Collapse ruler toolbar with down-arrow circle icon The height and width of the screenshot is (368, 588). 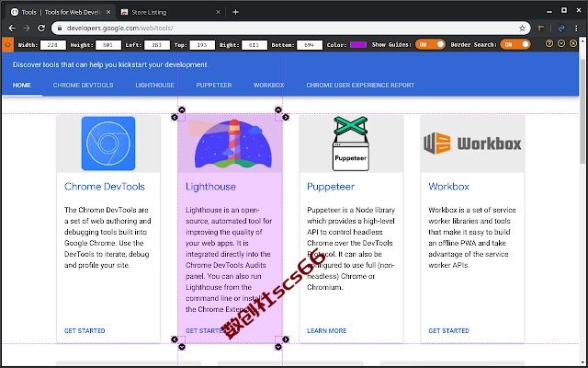coord(561,44)
